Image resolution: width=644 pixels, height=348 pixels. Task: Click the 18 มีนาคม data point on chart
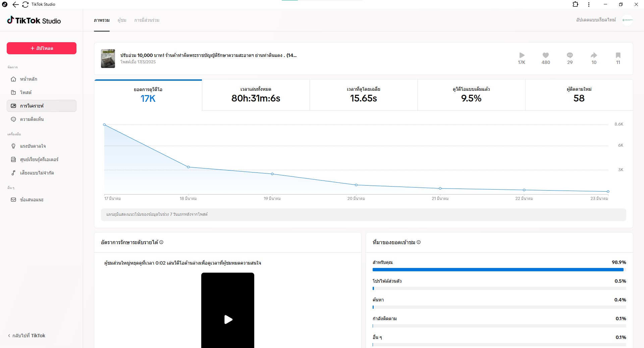(188, 167)
